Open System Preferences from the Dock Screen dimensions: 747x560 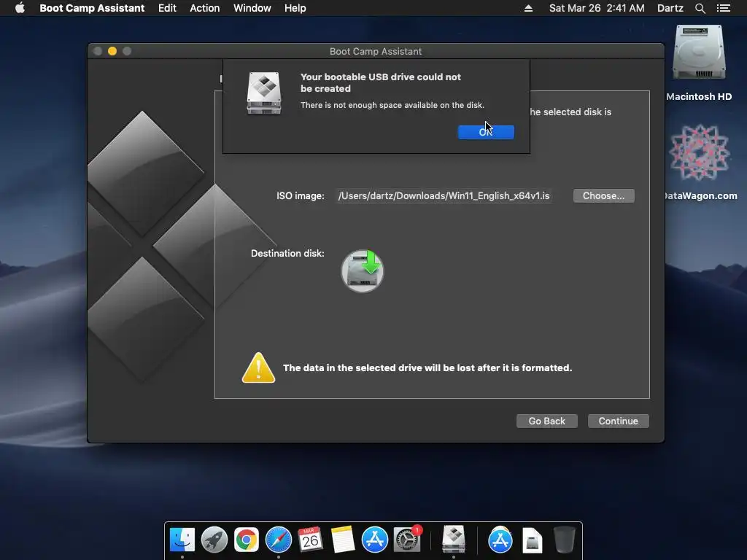point(407,539)
